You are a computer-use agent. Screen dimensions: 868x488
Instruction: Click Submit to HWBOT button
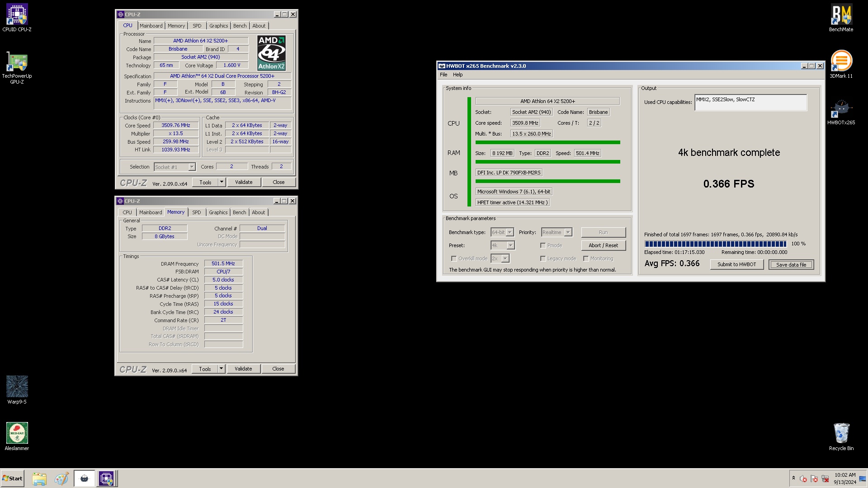[x=736, y=265]
